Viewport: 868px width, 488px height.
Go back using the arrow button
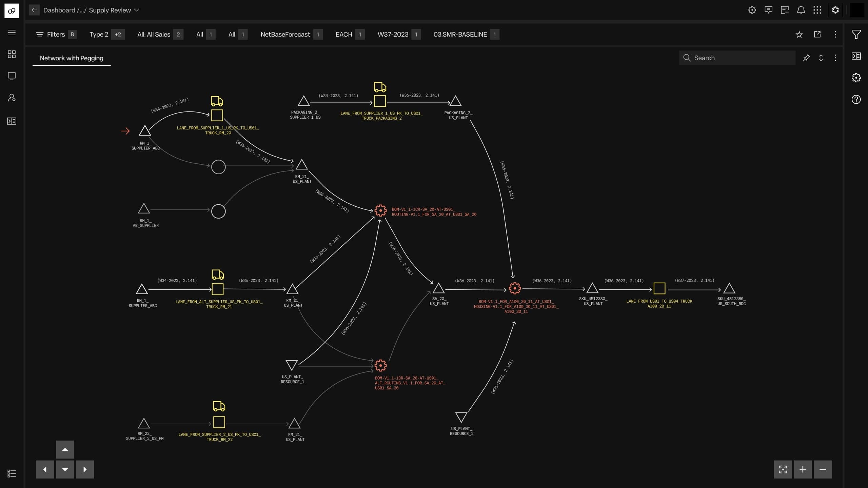click(34, 10)
